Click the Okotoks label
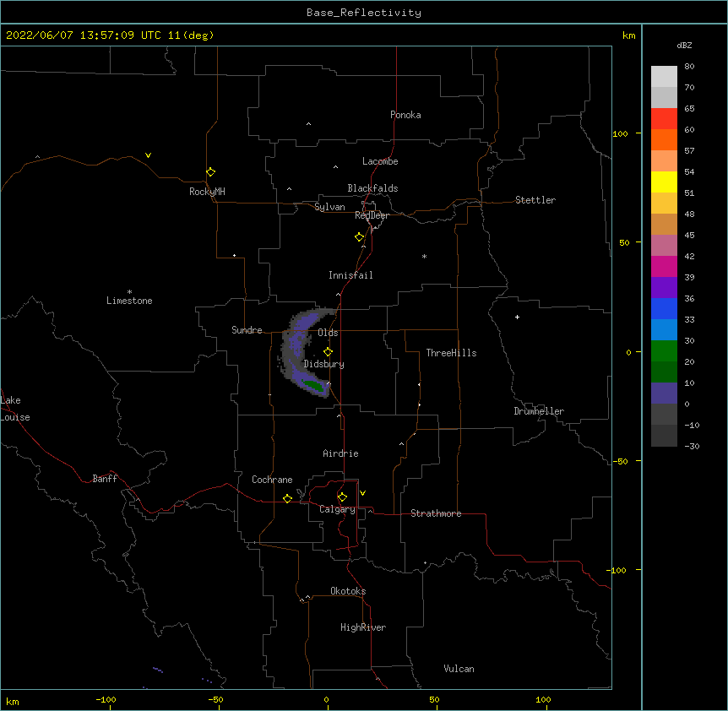 click(x=348, y=591)
